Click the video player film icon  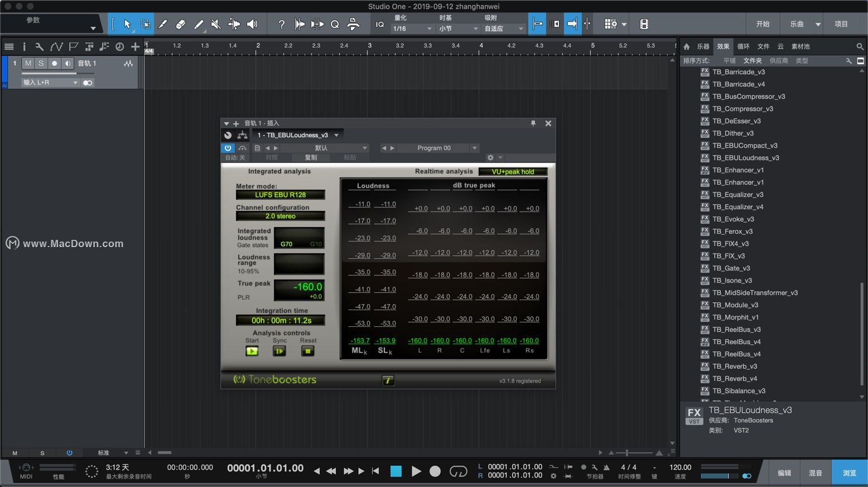644,24
